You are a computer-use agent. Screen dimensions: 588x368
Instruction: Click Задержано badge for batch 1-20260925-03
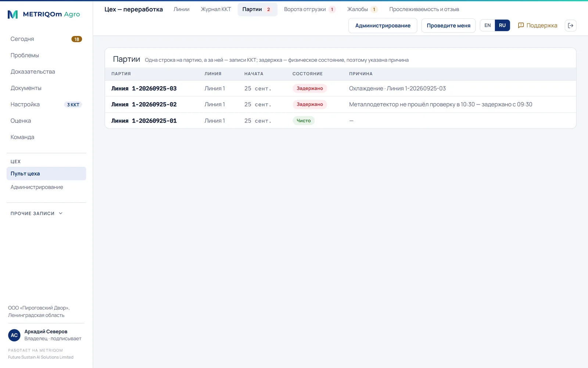tap(310, 88)
